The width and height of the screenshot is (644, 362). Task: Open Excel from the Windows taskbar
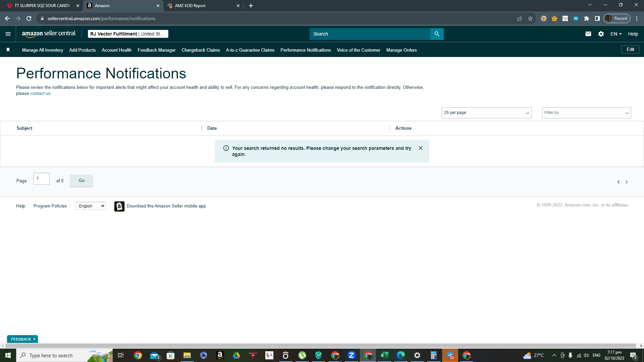click(384, 355)
